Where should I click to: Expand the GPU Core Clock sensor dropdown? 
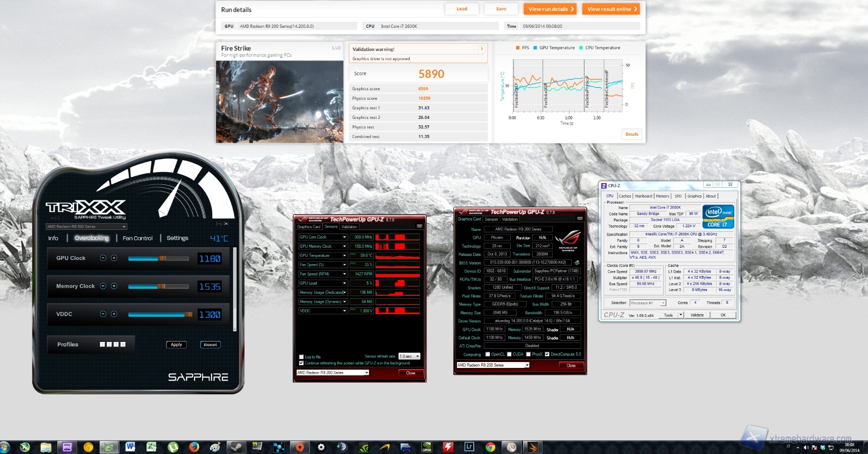(x=345, y=237)
